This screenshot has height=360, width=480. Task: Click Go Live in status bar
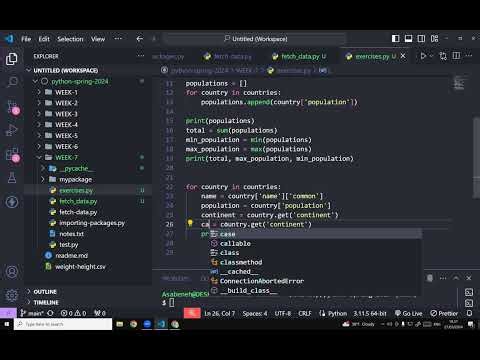coord(409,313)
